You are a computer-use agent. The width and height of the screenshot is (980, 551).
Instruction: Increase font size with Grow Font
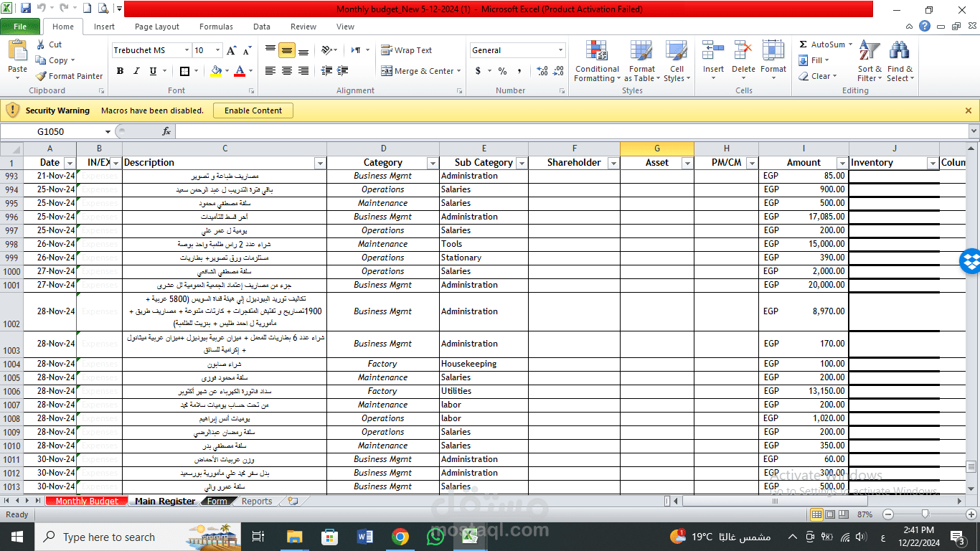pyautogui.click(x=231, y=50)
